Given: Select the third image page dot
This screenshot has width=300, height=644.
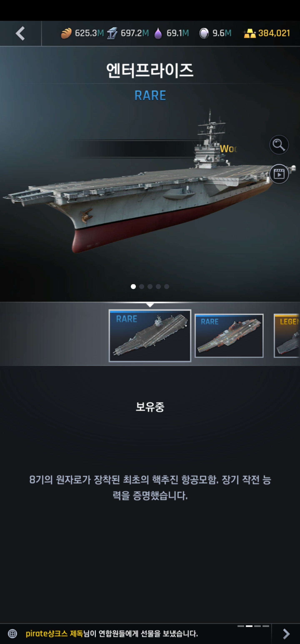Looking at the screenshot, I should tap(150, 287).
